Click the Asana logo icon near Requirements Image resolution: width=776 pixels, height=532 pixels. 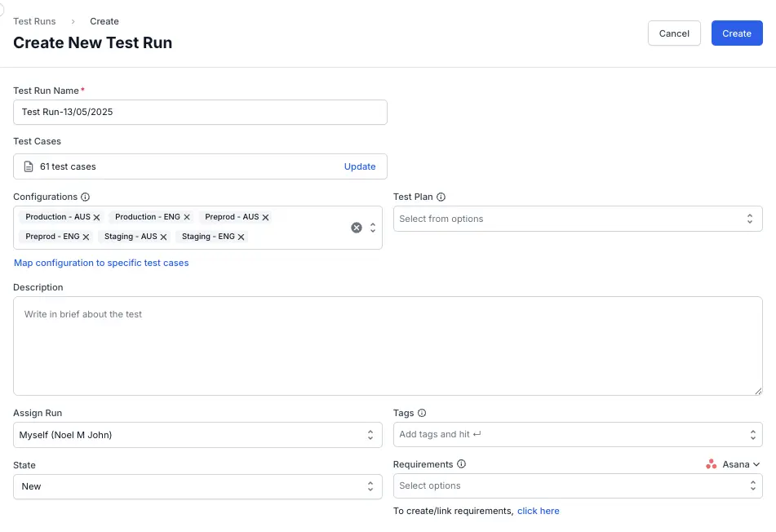pos(709,464)
